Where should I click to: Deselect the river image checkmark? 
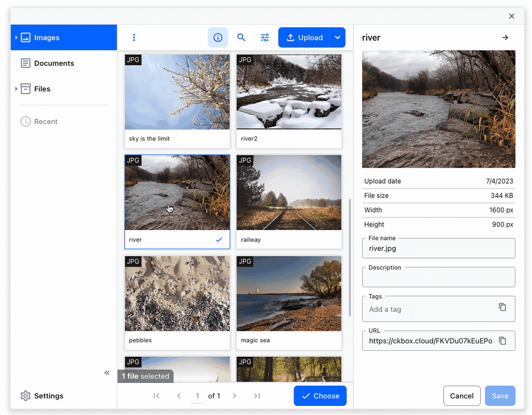(219, 240)
